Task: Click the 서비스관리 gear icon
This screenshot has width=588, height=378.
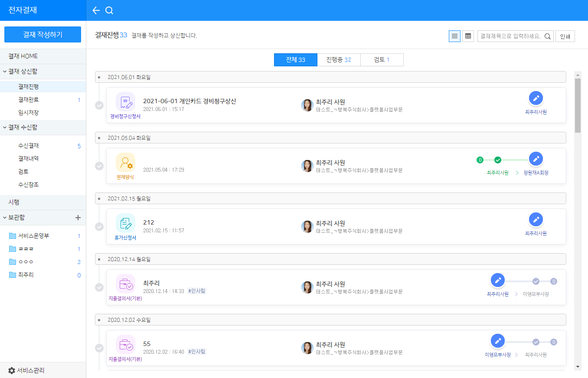Action: 12,371
